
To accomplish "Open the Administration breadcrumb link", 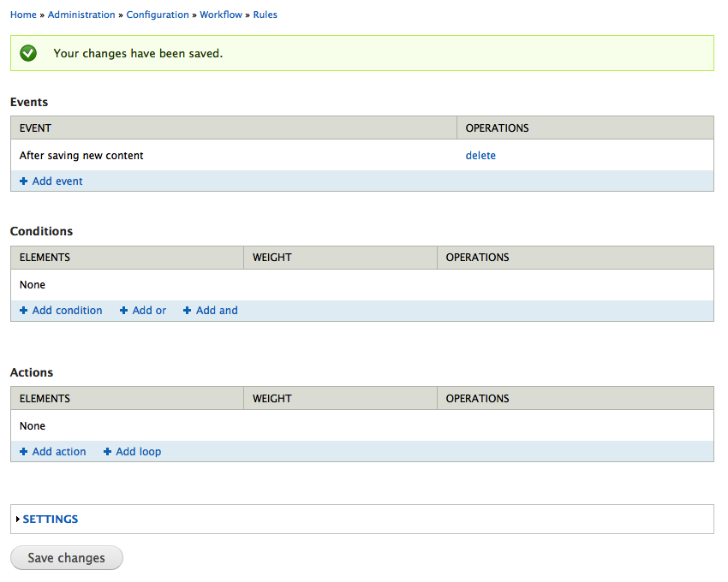I will coord(81,15).
